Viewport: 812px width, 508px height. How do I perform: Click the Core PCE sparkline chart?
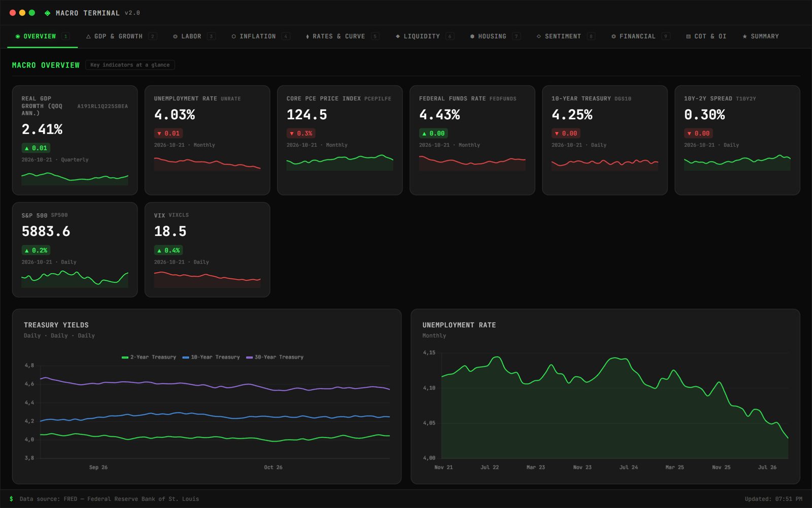[340, 163]
